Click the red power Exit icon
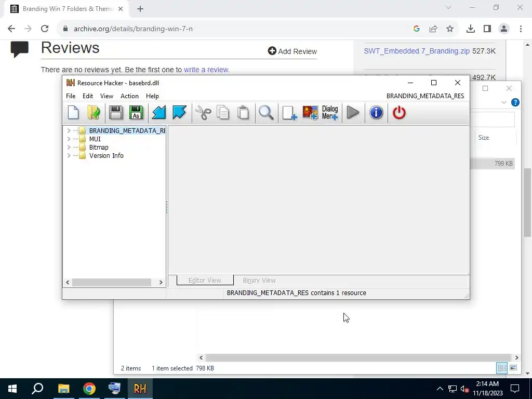The width and height of the screenshot is (532, 399). (x=399, y=113)
